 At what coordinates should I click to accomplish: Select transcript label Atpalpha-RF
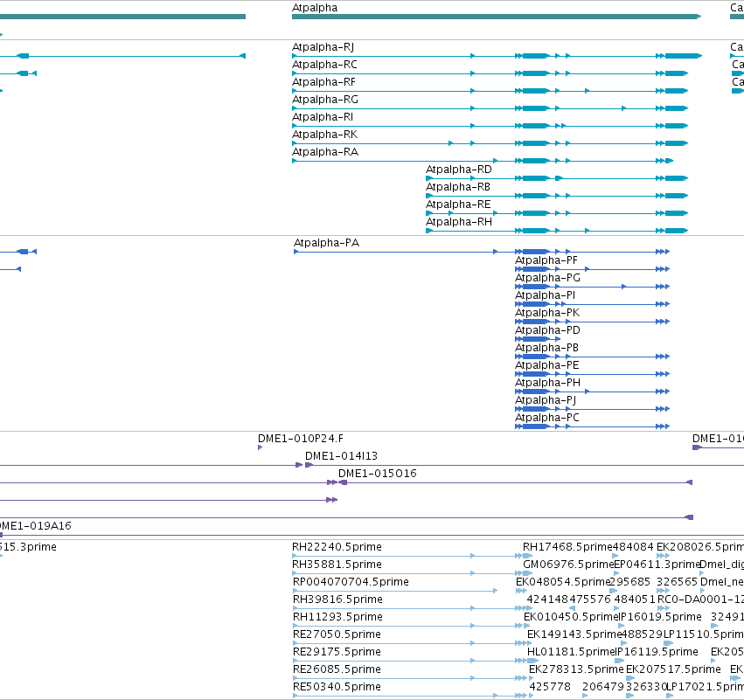coord(323,82)
